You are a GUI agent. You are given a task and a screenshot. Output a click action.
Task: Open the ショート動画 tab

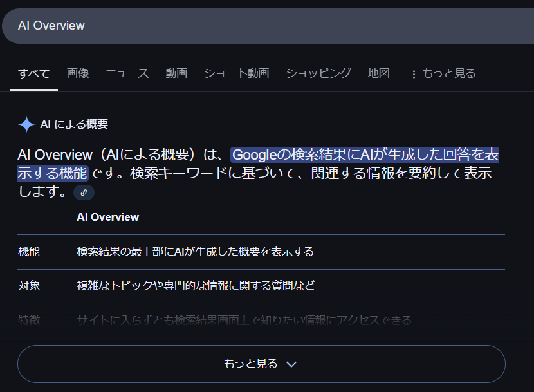[237, 73]
